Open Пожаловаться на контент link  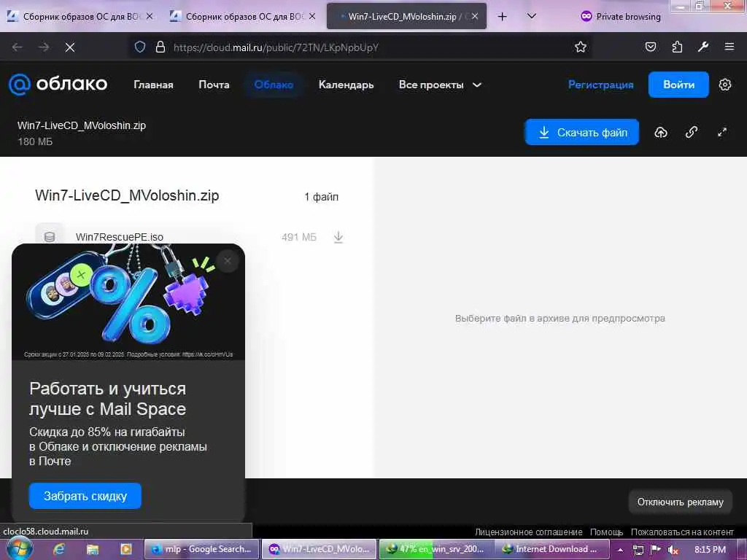point(682,532)
